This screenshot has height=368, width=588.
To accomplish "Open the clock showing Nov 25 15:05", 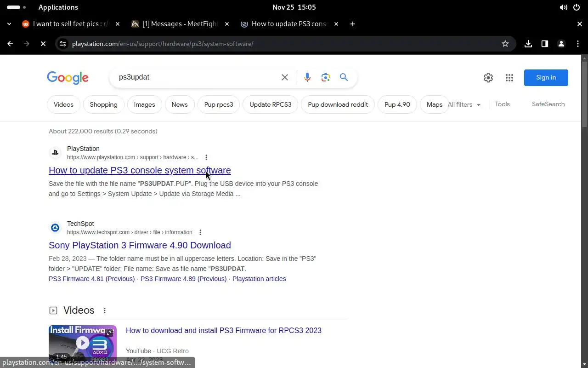I will (294, 7).
